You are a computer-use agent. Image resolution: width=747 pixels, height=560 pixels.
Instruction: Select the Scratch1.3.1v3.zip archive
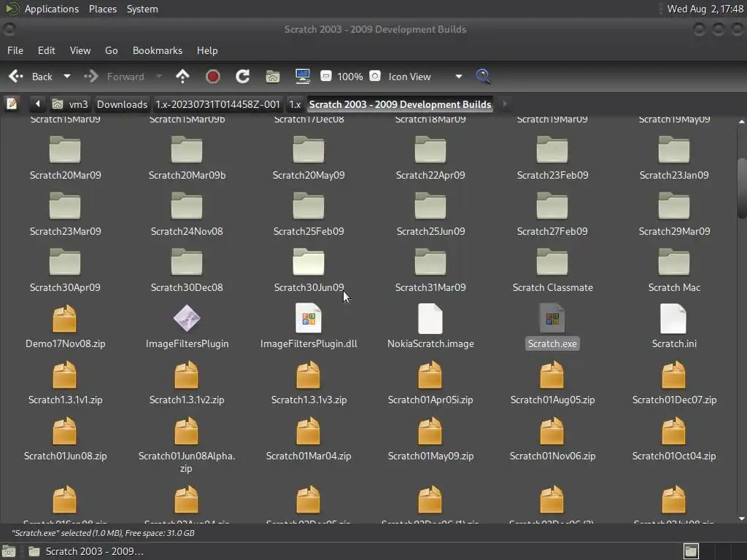point(309,382)
